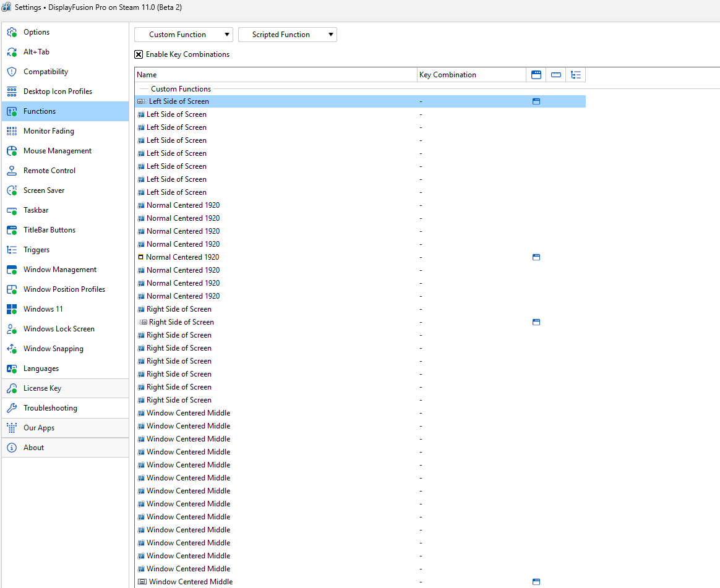This screenshot has height=588, width=720.
Task: Click the Window Snapping arrows icon
Action: tap(12, 348)
